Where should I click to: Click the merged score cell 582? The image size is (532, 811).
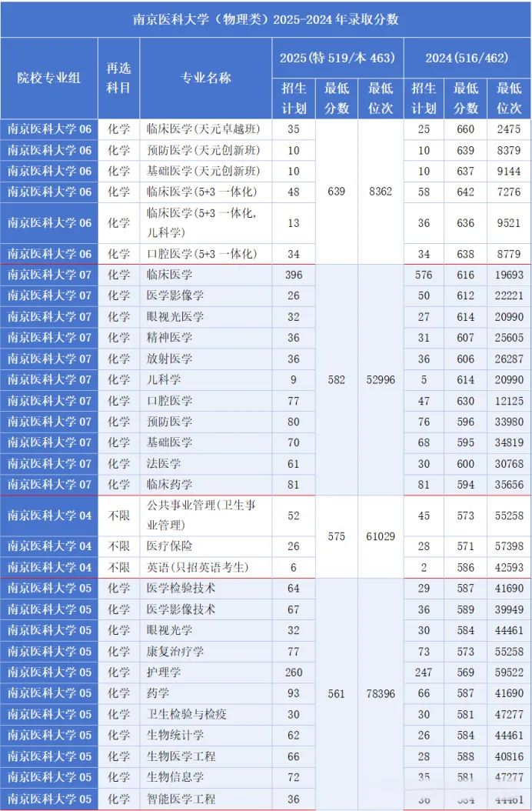tap(336, 379)
